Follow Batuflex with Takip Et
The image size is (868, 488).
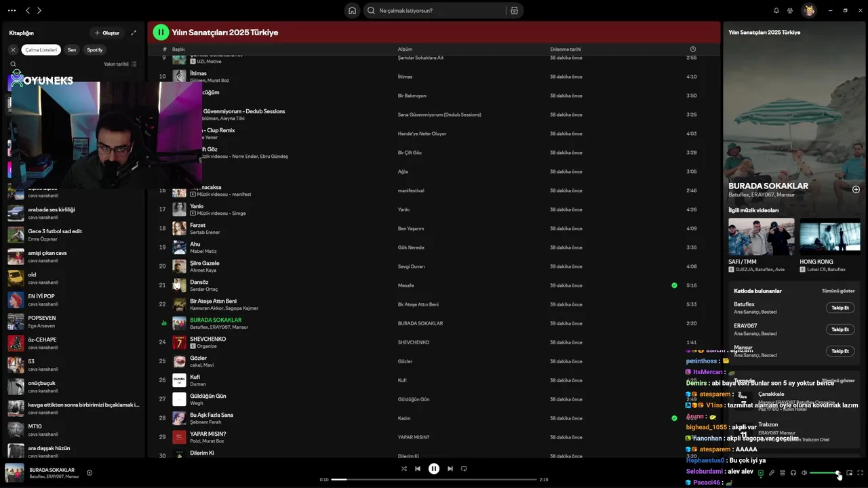click(840, 308)
